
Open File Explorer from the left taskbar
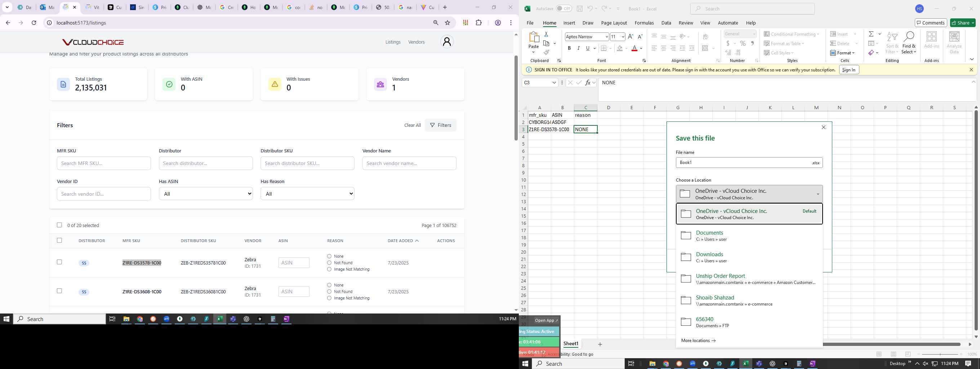click(126, 319)
